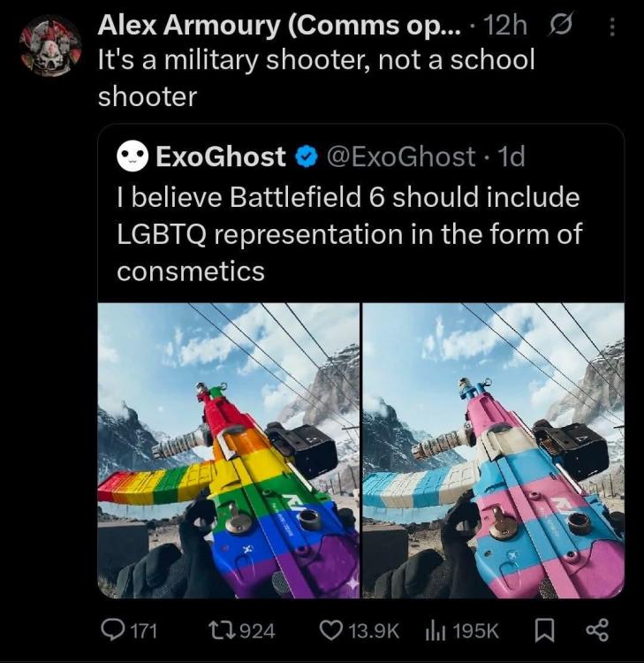The image size is (644, 663).
Task: View the pink and blue gun image
Action: point(493,450)
